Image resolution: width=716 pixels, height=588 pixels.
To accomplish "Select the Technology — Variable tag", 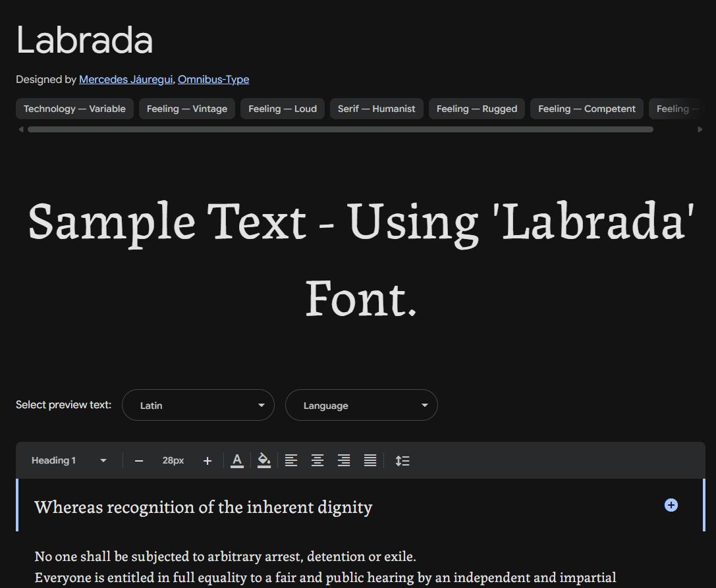I will coord(74,109).
